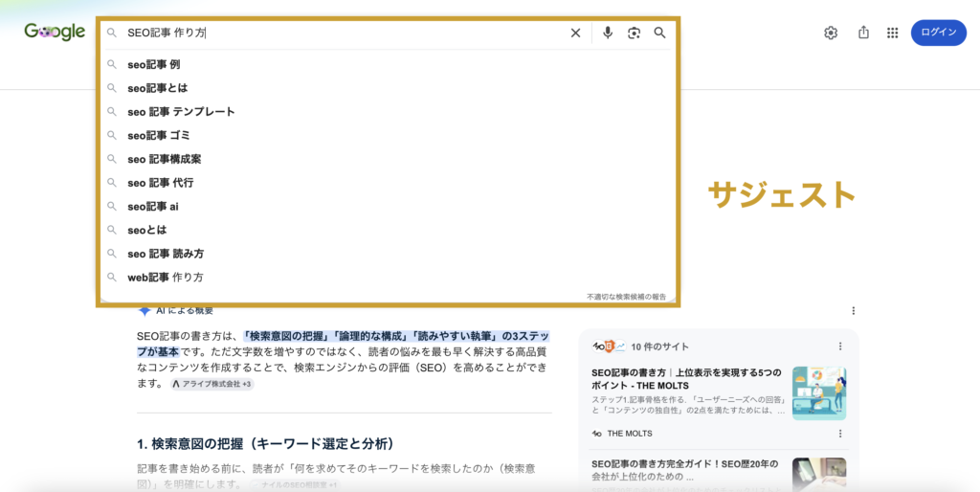Clear the search box with the X icon
980x492 pixels.
coord(575,34)
